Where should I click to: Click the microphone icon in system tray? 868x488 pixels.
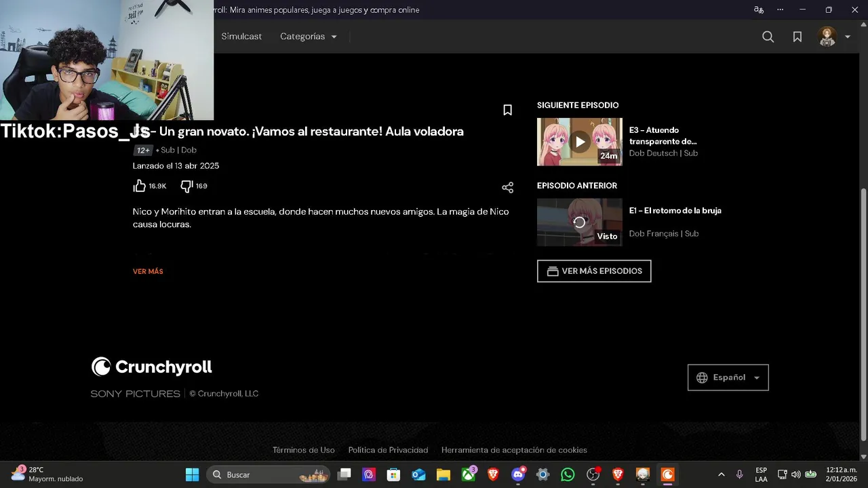click(739, 474)
